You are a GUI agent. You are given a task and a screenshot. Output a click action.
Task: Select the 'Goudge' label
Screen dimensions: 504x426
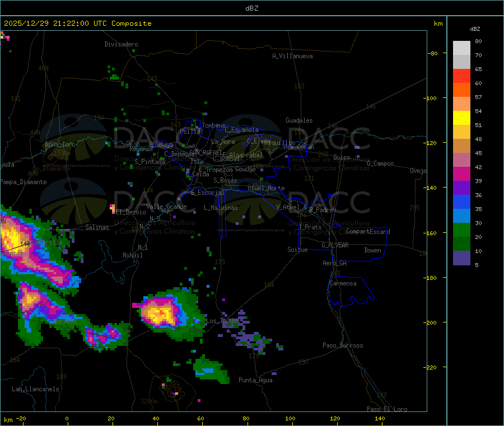(x=245, y=169)
